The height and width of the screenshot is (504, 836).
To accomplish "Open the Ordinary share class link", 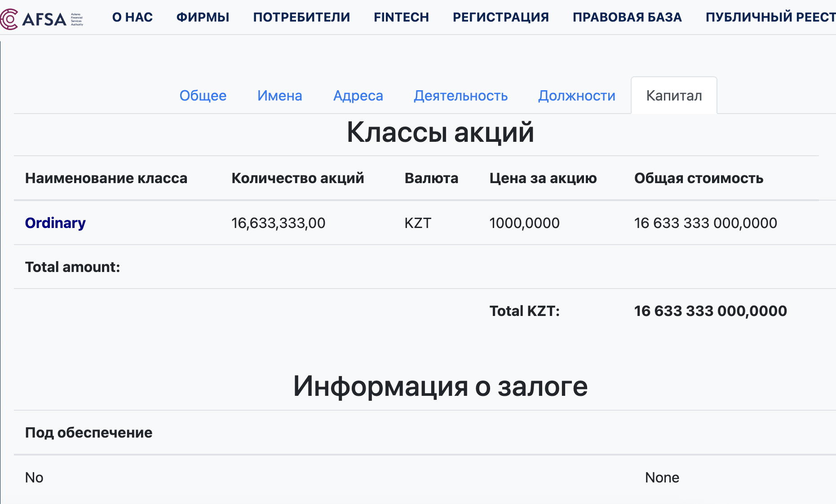I will pyautogui.click(x=55, y=223).
